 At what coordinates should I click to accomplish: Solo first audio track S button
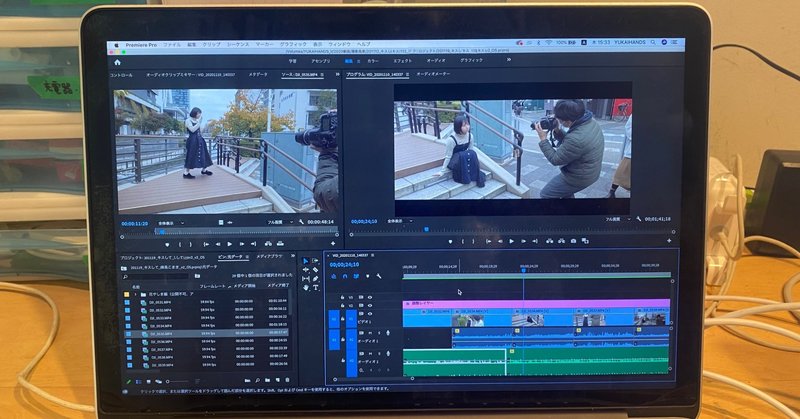(379, 333)
